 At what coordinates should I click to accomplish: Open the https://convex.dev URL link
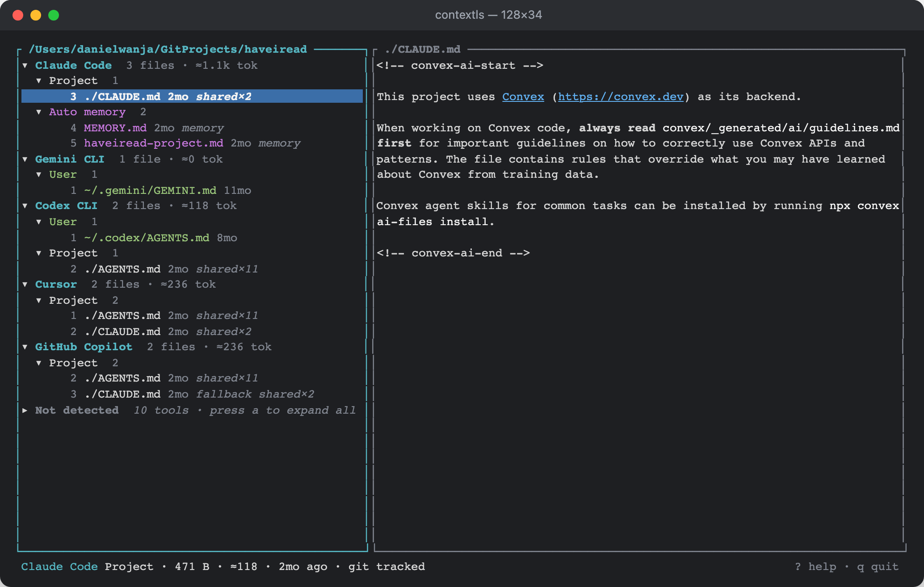[x=621, y=97]
